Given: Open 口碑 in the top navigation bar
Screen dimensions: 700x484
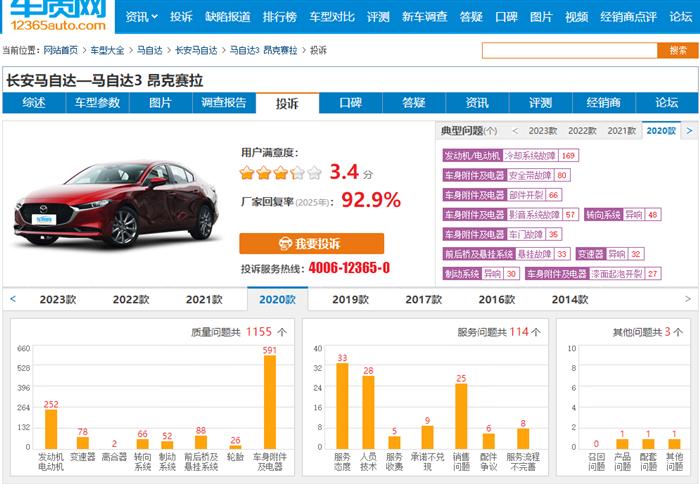Looking at the screenshot, I should pos(506,17).
